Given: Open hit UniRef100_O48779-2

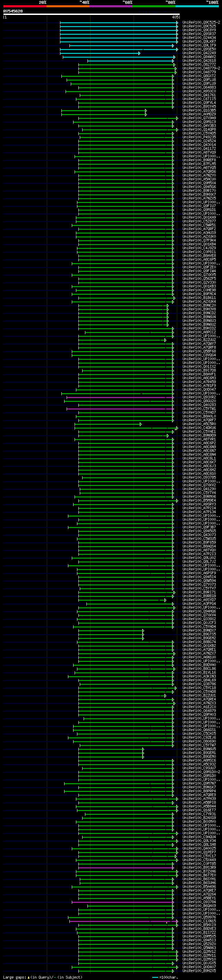Looking at the screenshot, I should [201, 68].
